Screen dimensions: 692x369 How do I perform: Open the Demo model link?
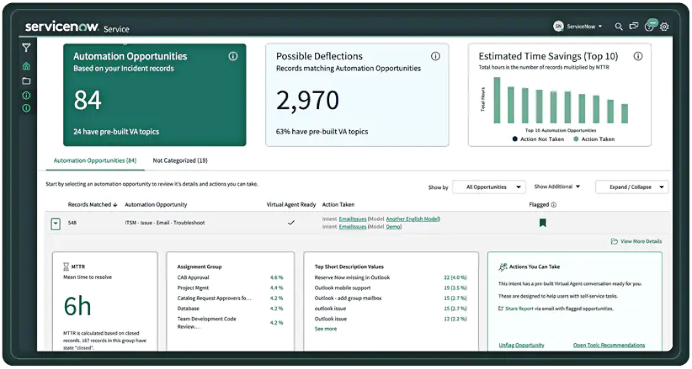point(393,227)
